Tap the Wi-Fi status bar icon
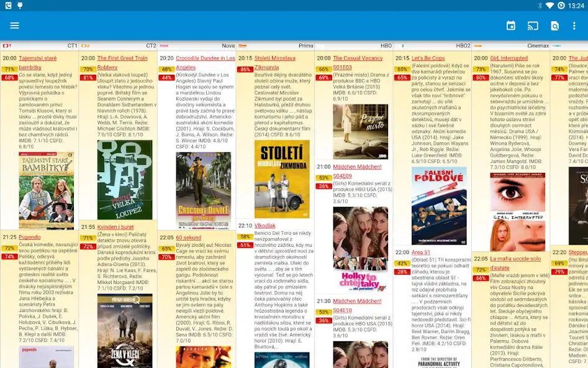The image size is (588, 368). [550, 6]
